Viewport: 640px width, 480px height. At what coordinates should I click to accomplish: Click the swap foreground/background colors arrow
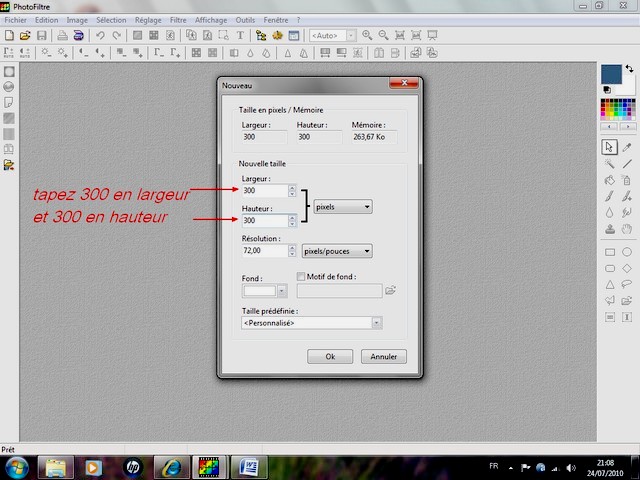point(629,69)
